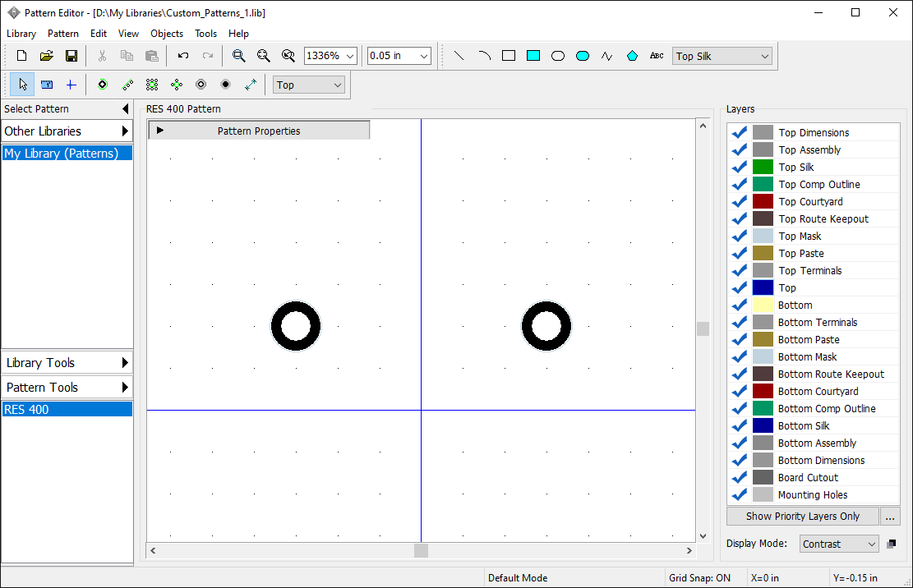Screen dimensions: 913x588
Task: Select the outline Ellipse tool
Action: click(x=558, y=56)
